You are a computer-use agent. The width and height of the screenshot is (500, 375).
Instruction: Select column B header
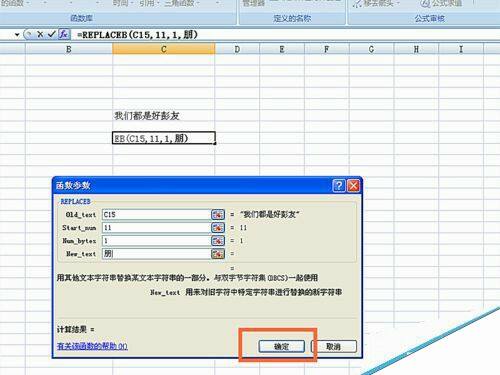(69, 49)
